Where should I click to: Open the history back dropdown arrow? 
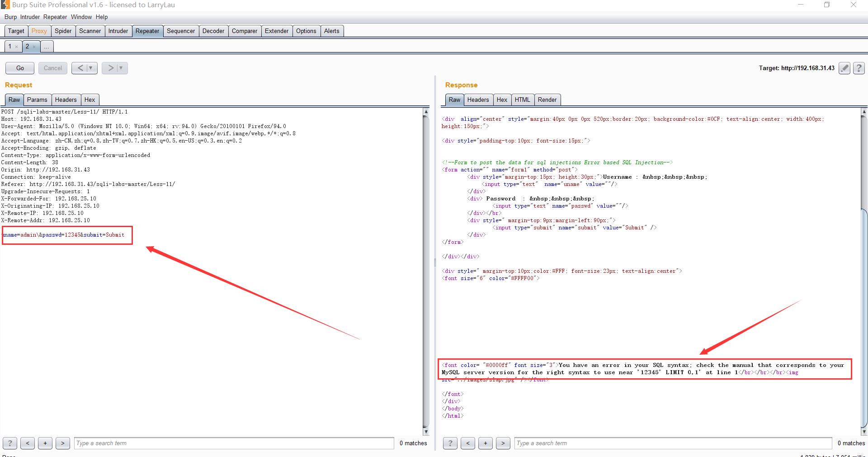91,68
